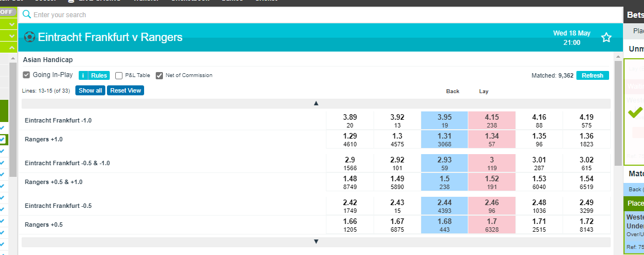
Task: Lay Rangers +1.0 at 1.34
Action: [492, 139]
